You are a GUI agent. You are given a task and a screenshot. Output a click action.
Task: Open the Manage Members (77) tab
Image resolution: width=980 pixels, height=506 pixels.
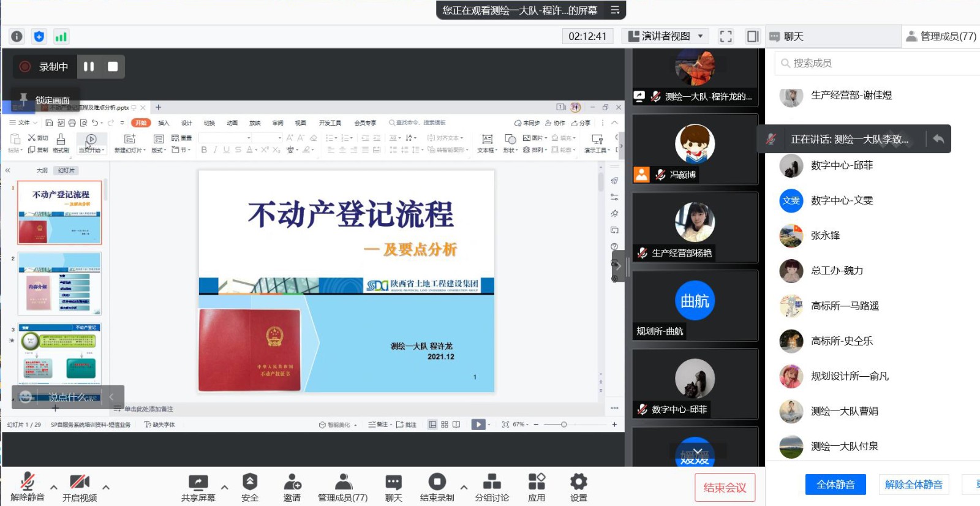[941, 37]
